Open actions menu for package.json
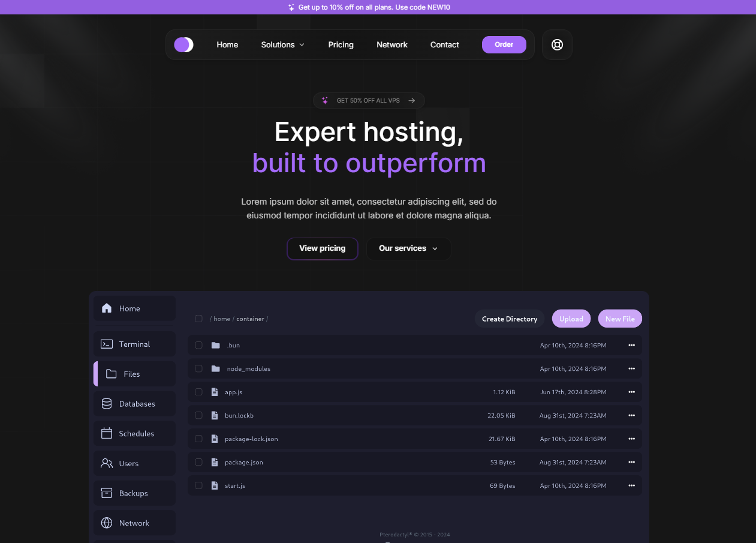 pyautogui.click(x=631, y=462)
